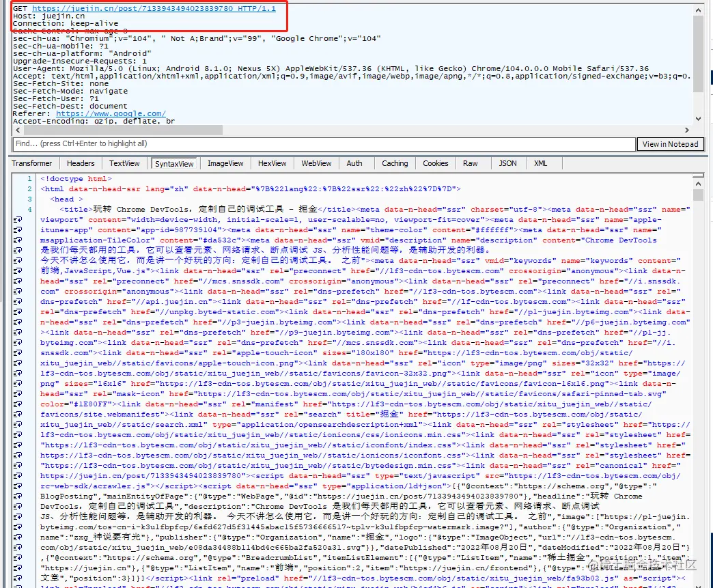
Task: Click the User-Agent Mozilla/5.0 header line
Action: coord(331,69)
